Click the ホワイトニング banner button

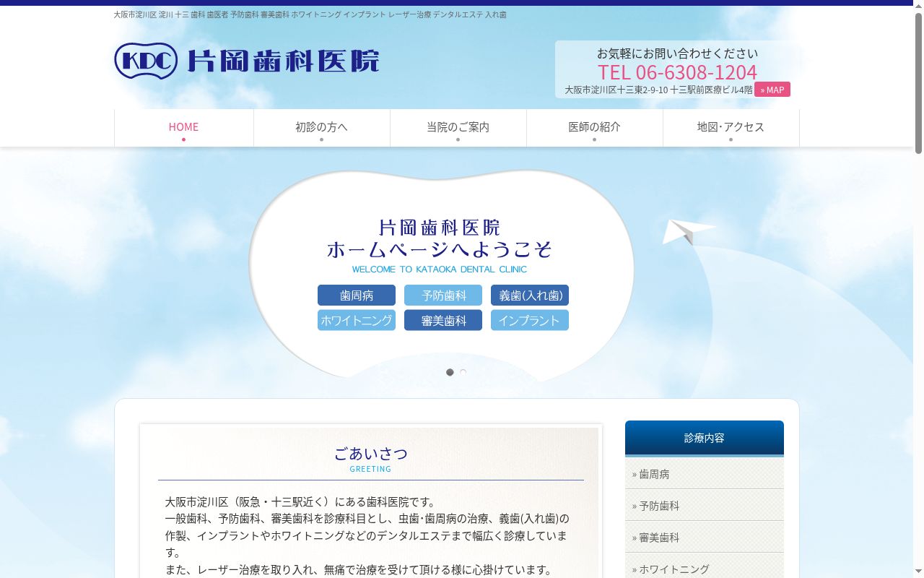[357, 320]
